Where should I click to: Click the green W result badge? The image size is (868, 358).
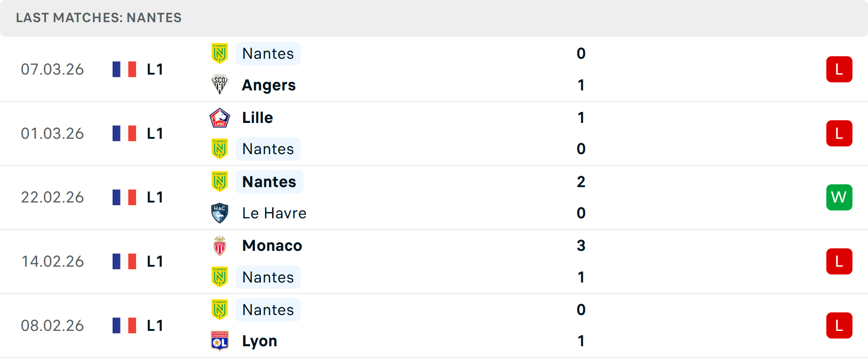click(x=839, y=197)
